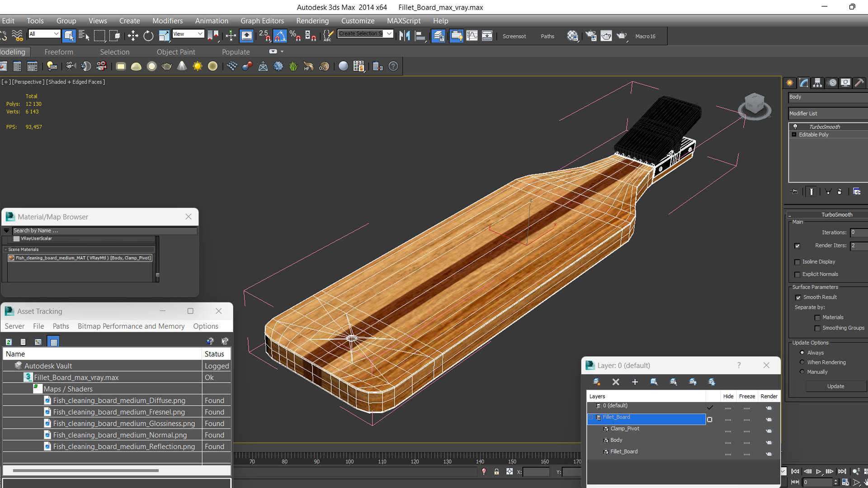868x488 pixels.
Task: Enable Isoline Display checkbox
Action: tap(797, 262)
